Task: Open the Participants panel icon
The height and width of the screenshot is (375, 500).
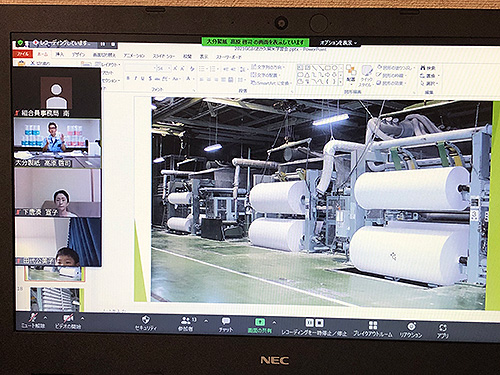Action: pos(185,321)
